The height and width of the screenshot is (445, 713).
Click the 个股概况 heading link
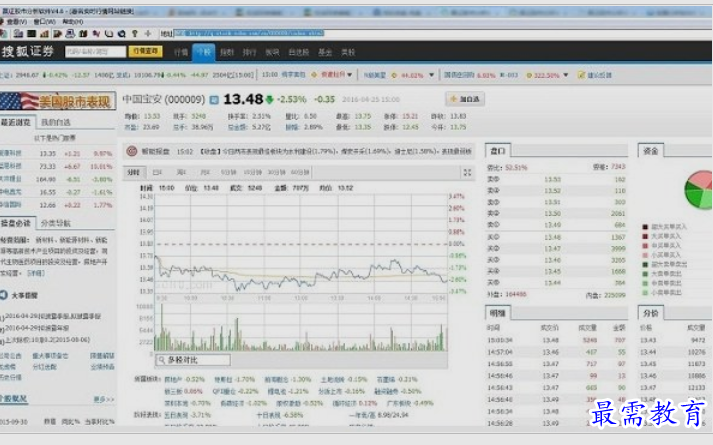[14, 399]
